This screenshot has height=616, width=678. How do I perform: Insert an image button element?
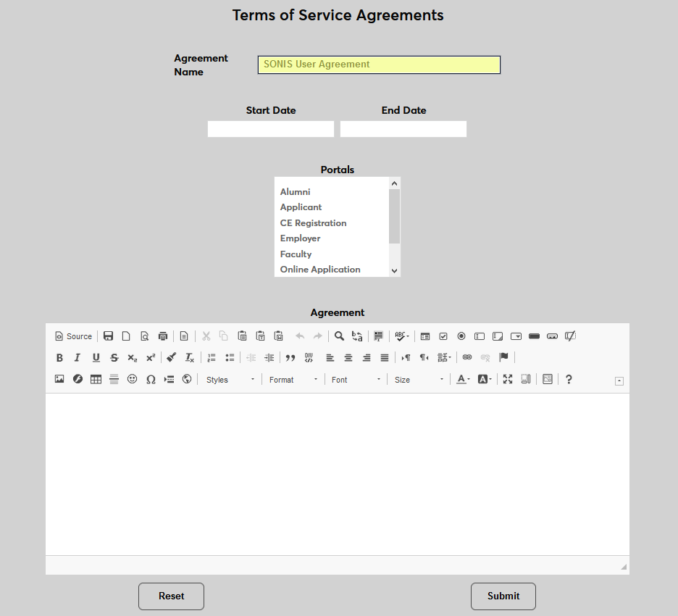[x=552, y=336]
